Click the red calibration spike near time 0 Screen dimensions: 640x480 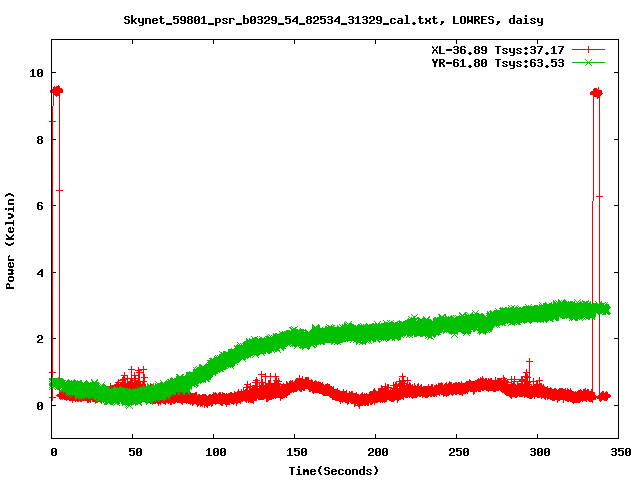56,91
